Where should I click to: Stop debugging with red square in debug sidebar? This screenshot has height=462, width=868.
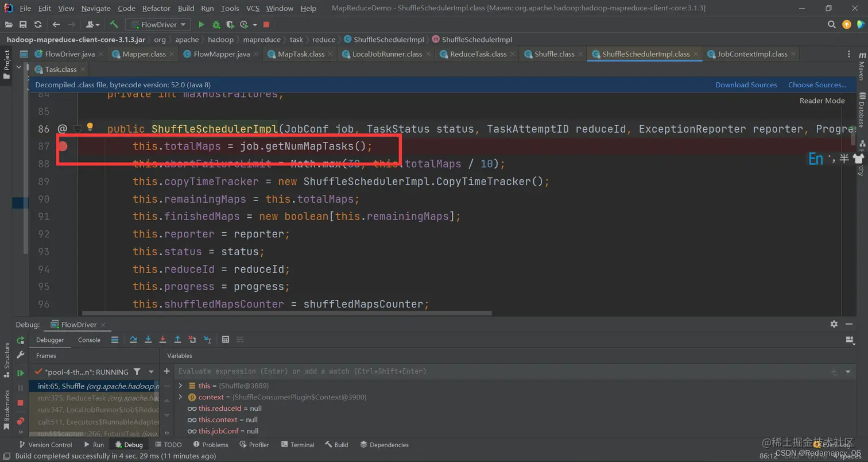[21, 403]
